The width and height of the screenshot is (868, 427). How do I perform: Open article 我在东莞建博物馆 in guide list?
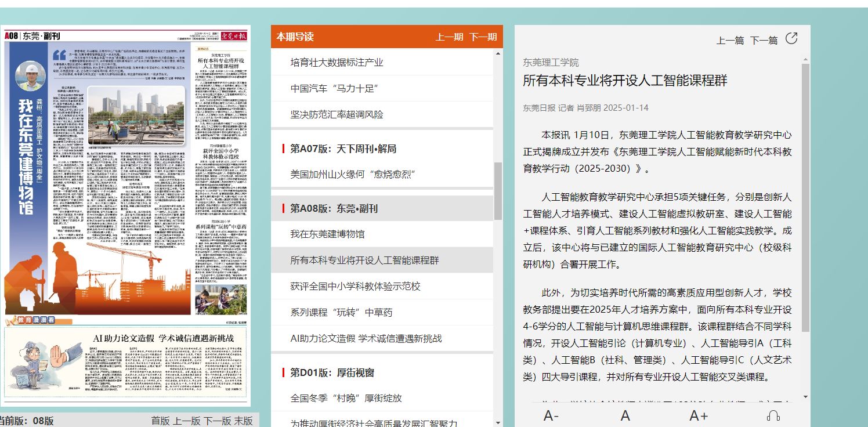click(x=327, y=234)
